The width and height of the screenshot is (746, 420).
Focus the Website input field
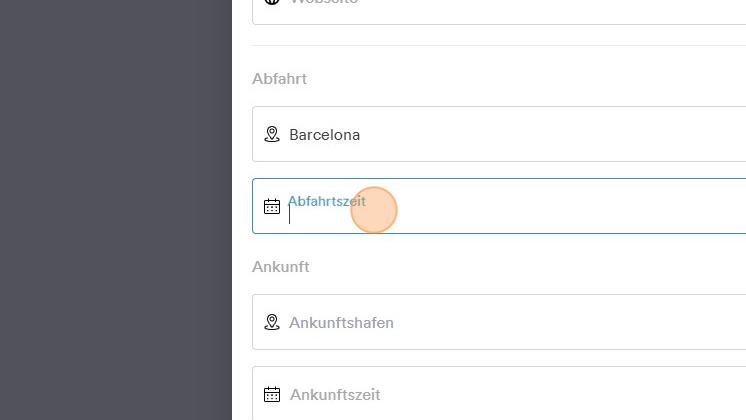click(x=499, y=10)
